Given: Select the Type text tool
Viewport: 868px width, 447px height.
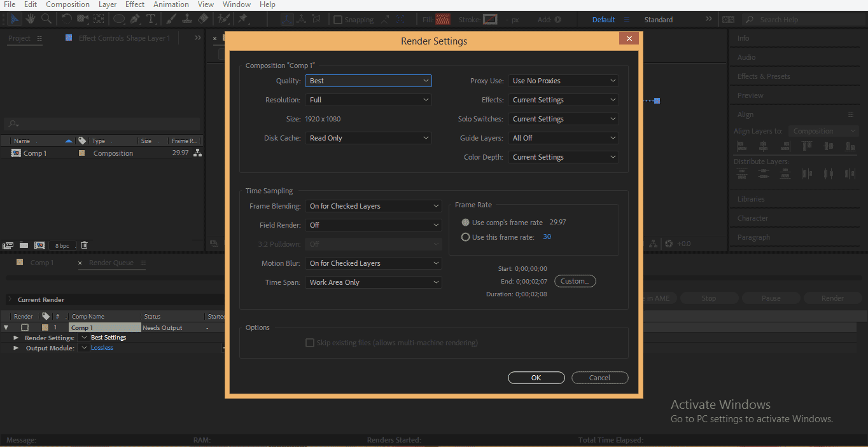Looking at the screenshot, I should [151, 19].
